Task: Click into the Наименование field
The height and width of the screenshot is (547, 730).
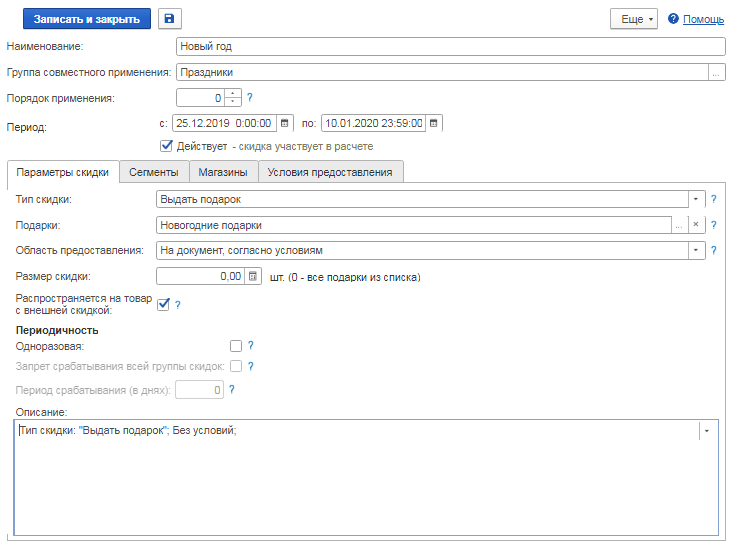Action: 451,47
